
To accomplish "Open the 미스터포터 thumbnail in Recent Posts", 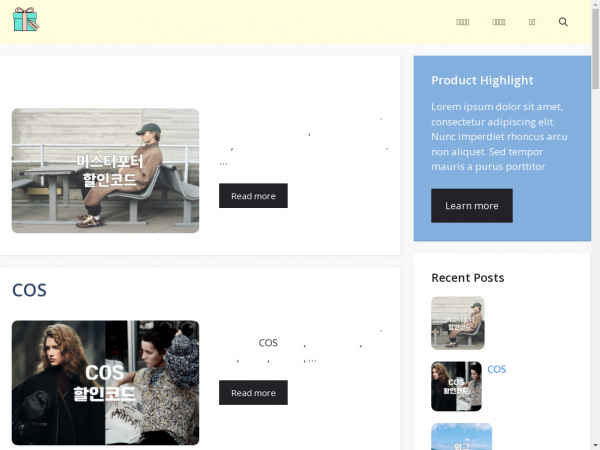I will click(x=458, y=323).
